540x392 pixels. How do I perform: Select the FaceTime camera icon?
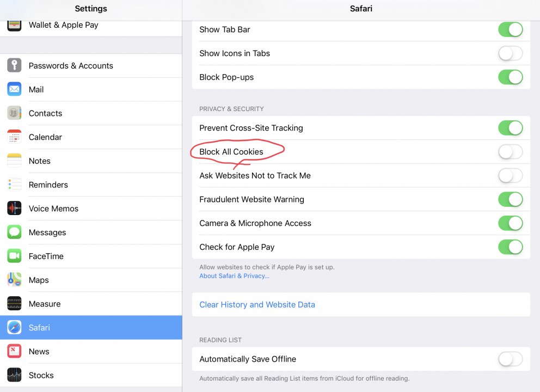(x=14, y=256)
